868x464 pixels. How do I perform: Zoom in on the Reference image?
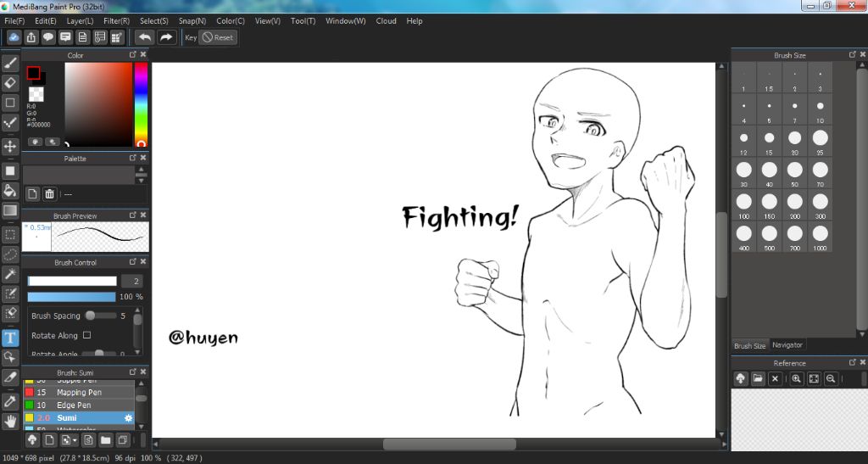coord(796,378)
